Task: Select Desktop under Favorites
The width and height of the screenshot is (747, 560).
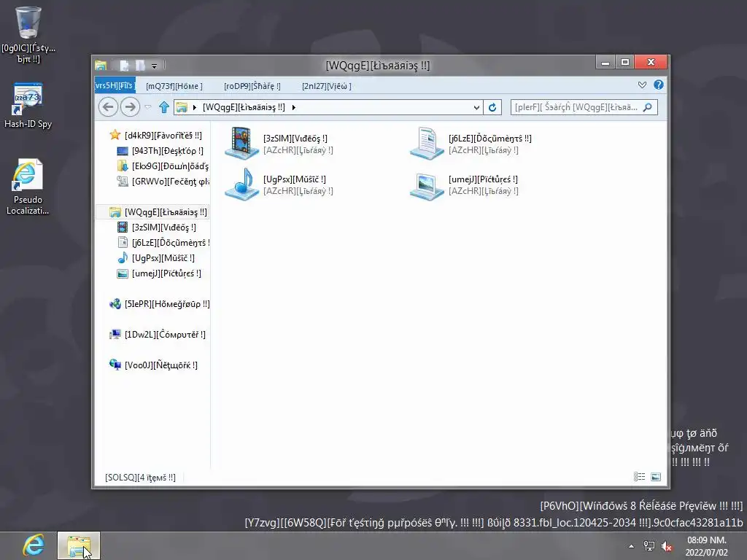Action: click(x=160, y=151)
